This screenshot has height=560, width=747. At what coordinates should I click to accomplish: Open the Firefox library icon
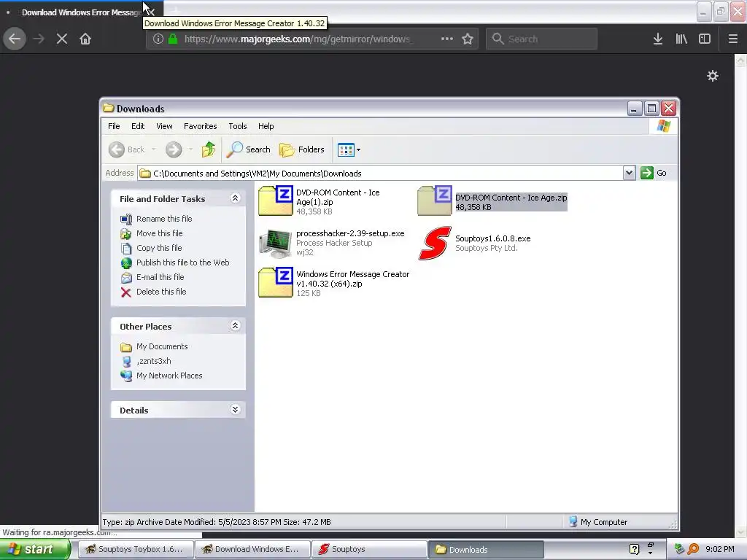681,39
